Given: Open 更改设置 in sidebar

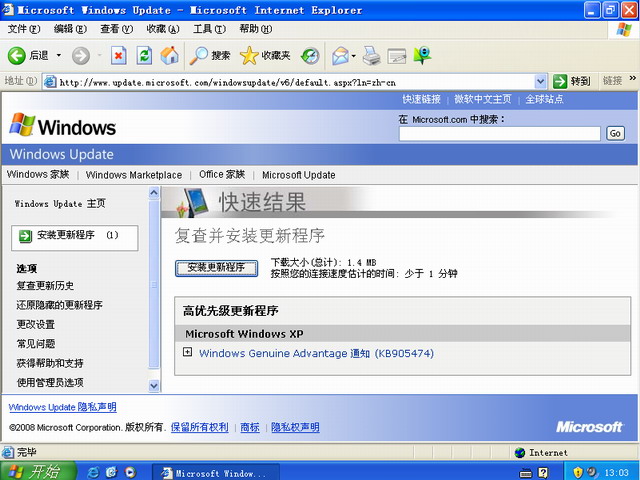Looking at the screenshot, I should [x=36, y=324].
